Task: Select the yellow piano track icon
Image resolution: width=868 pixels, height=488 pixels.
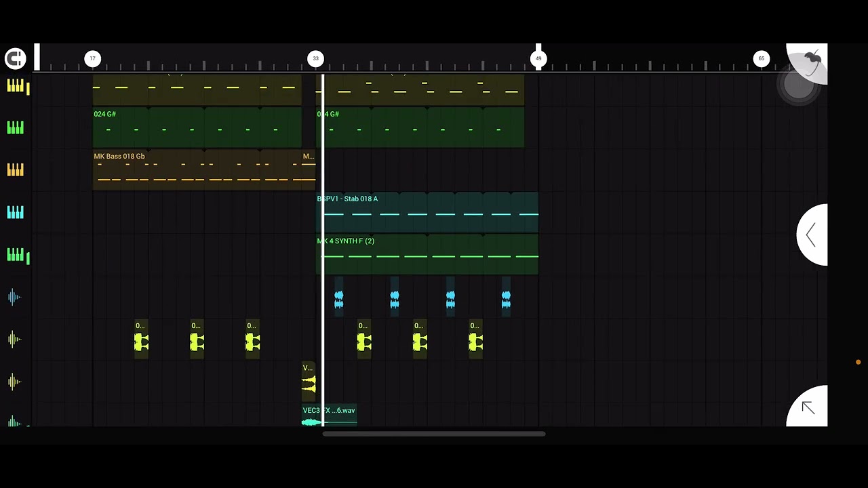Action: pyautogui.click(x=16, y=86)
